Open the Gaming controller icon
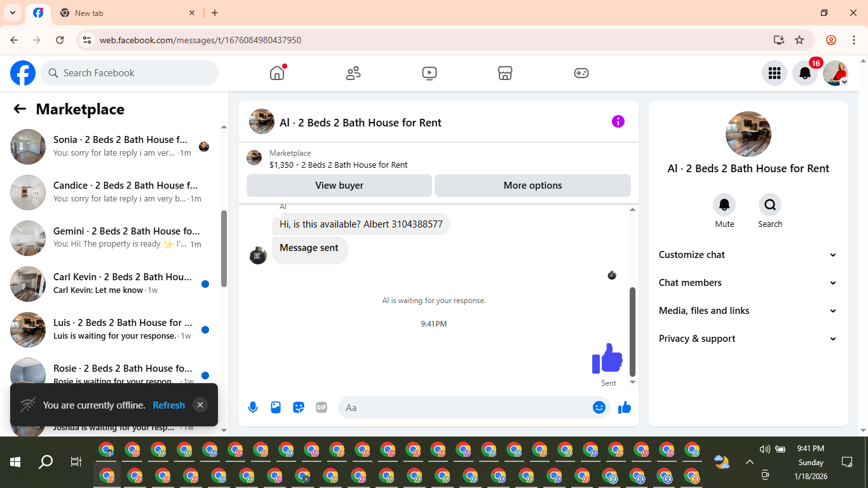Image resolution: width=868 pixels, height=488 pixels. (581, 73)
